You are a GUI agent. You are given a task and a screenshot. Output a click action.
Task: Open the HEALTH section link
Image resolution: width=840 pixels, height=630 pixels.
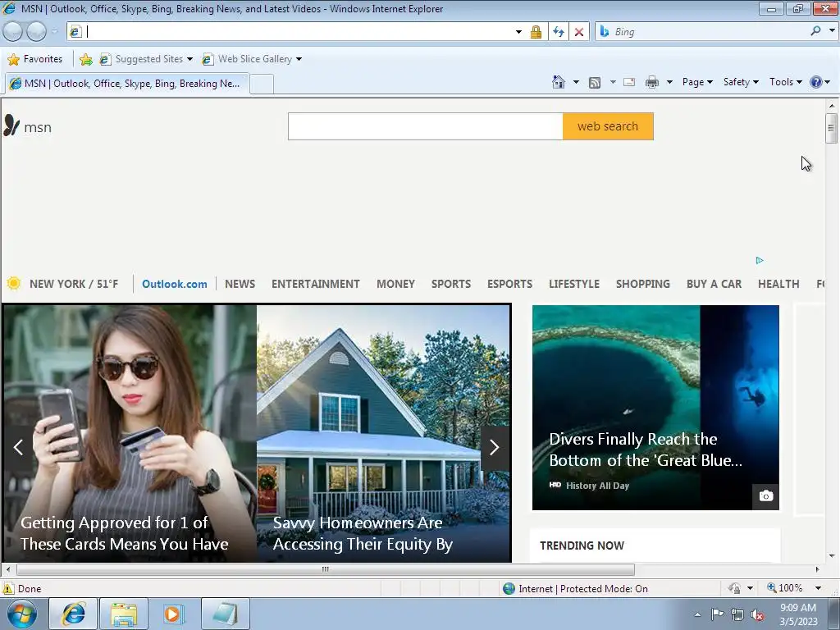pos(778,284)
